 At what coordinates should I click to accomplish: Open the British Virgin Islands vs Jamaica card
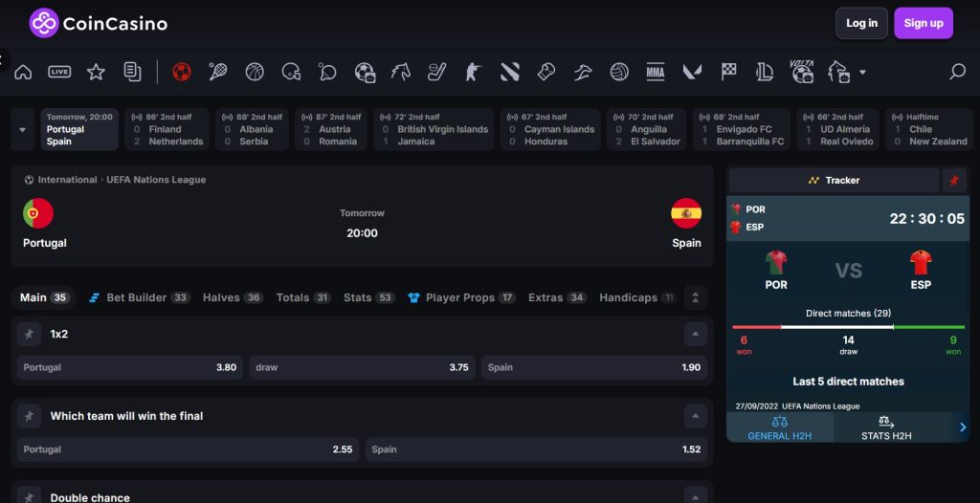(434, 129)
